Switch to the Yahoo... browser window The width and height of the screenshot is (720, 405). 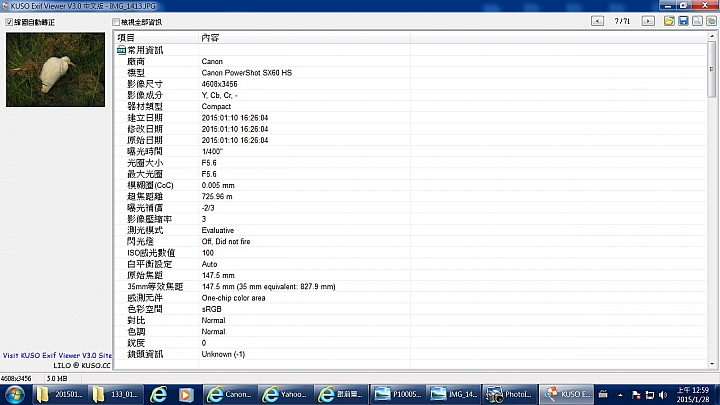[x=286, y=394]
